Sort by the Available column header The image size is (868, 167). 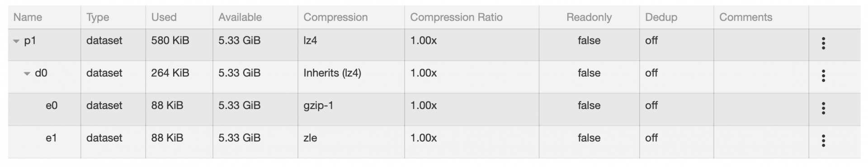tap(240, 17)
